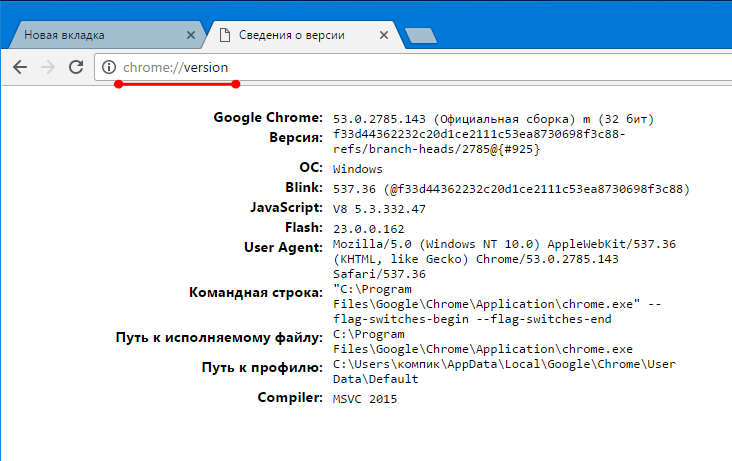Click the page icon on Сведения о версии tab
Image resolution: width=732 pixels, height=461 pixels.
pyautogui.click(x=225, y=35)
